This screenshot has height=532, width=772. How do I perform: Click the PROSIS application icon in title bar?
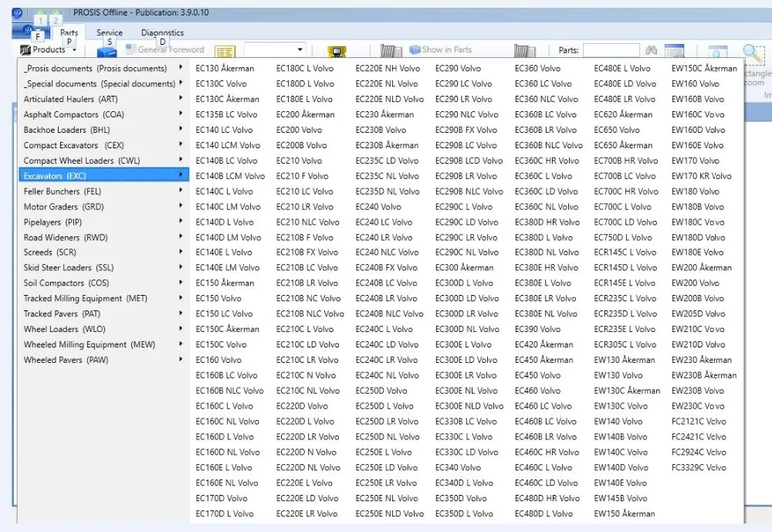(17, 12)
